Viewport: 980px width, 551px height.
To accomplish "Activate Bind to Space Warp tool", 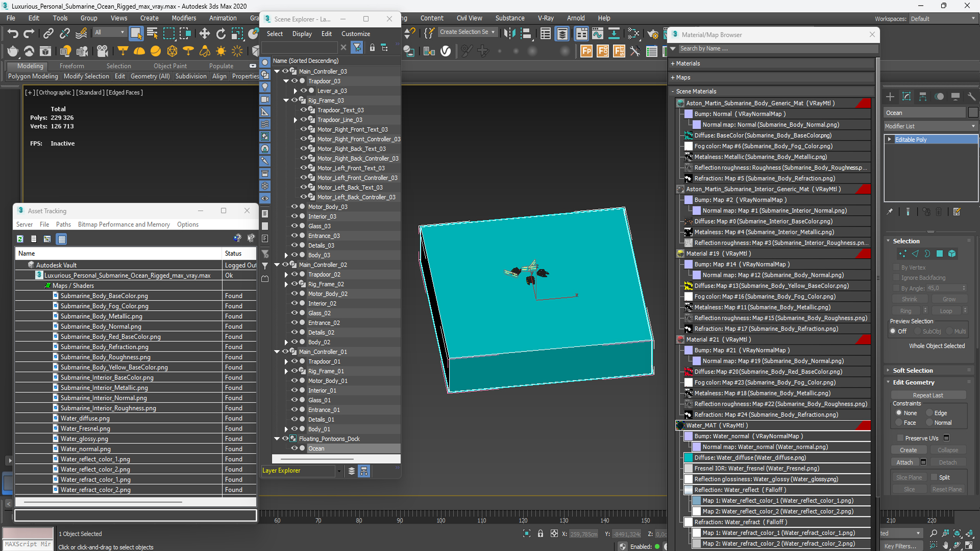I will pos(81,34).
